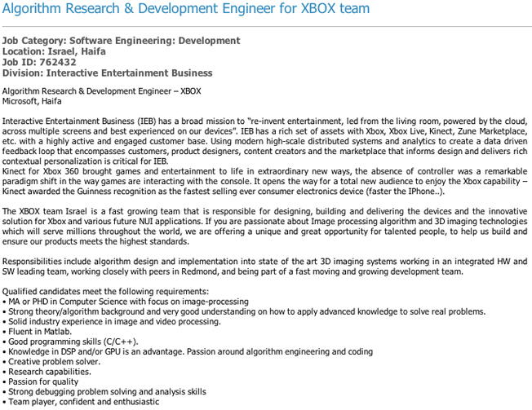The width and height of the screenshot is (532, 410).
Task: Click the 'Knowledge in DSP and/or GPU' bullet
Action: pyautogui.click(x=188, y=351)
